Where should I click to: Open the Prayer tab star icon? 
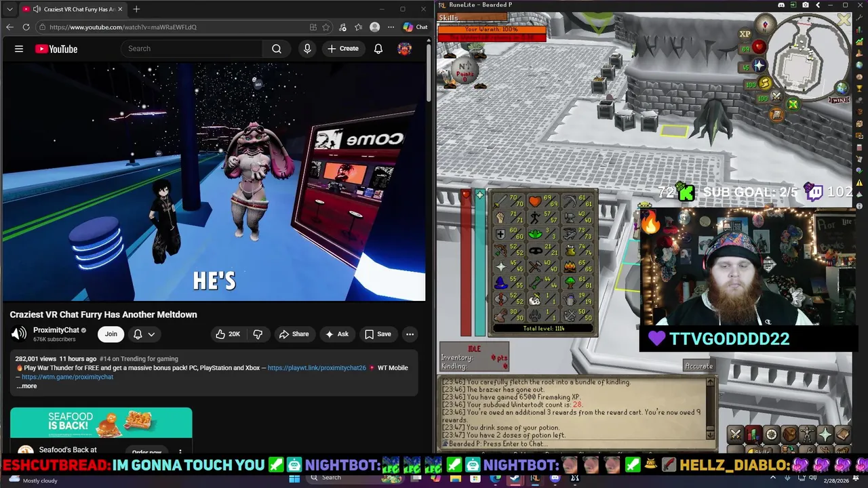point(825,434)
